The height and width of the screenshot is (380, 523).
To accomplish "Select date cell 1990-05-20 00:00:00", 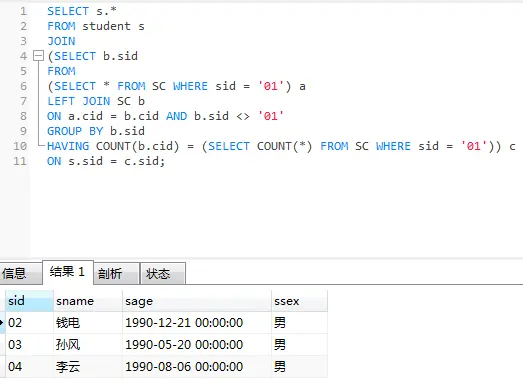I will 197,345.
